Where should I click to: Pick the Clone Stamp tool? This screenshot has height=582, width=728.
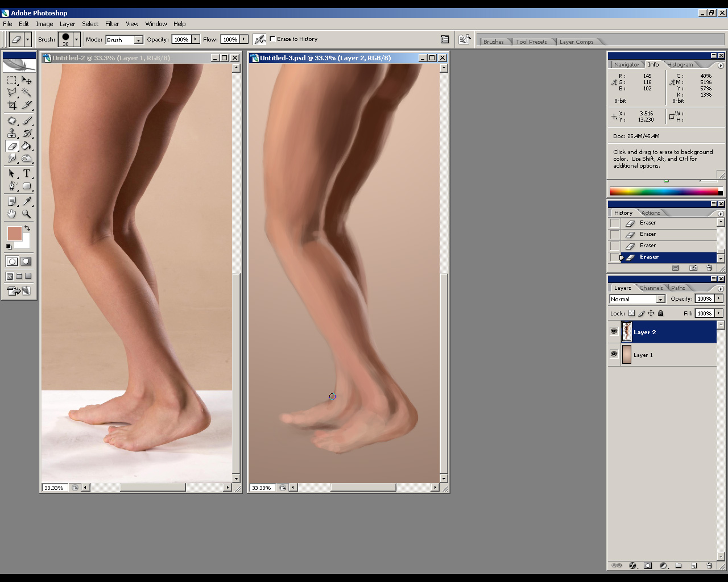pos(12,134)
